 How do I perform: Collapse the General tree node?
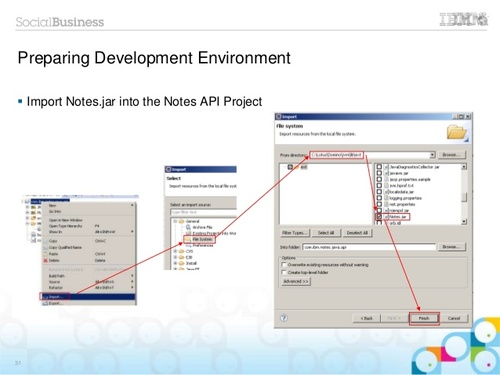coord(175,221)
